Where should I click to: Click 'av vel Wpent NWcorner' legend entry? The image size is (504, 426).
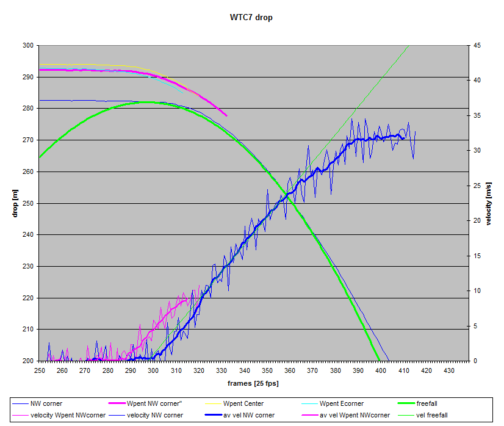pyautogui.click(x=355, y=415)
